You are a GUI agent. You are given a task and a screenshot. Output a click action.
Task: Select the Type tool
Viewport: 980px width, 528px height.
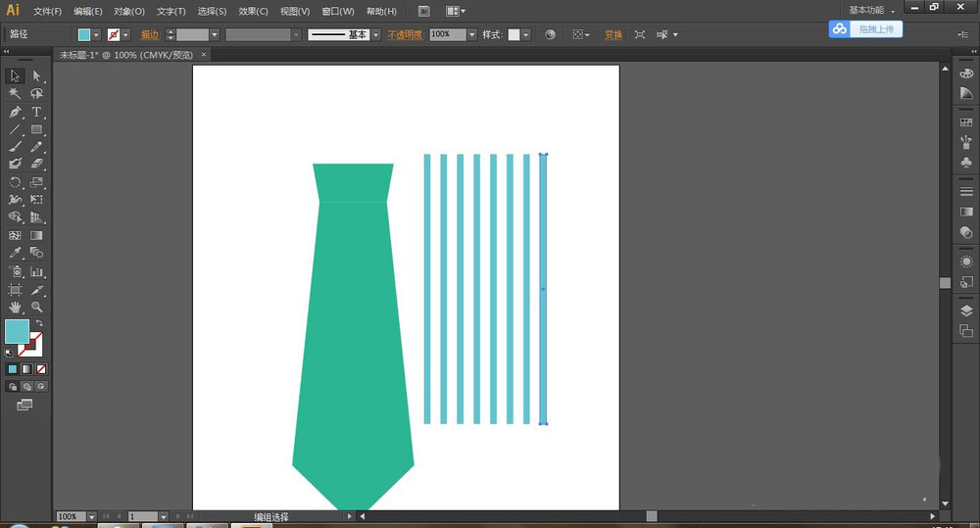pos(36,112)
